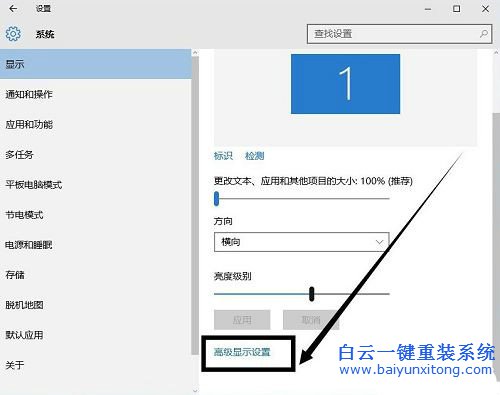
Task: Open 脱机地图 settings
Action: click(96, 305)
